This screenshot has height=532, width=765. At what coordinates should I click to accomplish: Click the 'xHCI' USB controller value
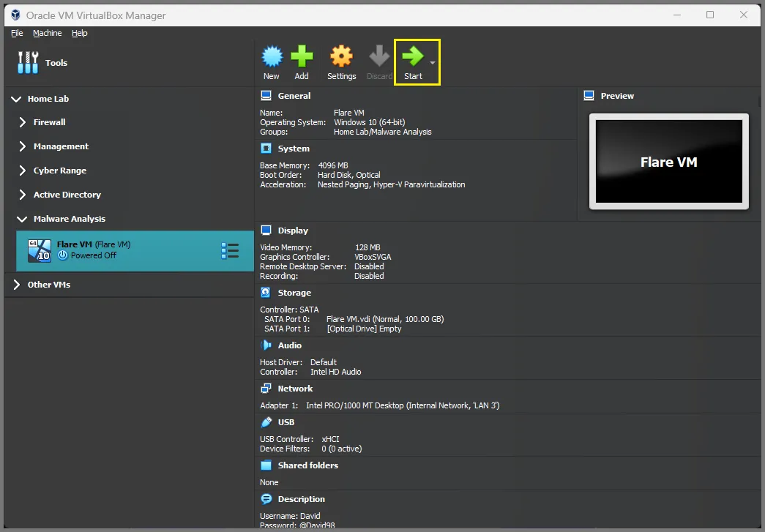330,439
